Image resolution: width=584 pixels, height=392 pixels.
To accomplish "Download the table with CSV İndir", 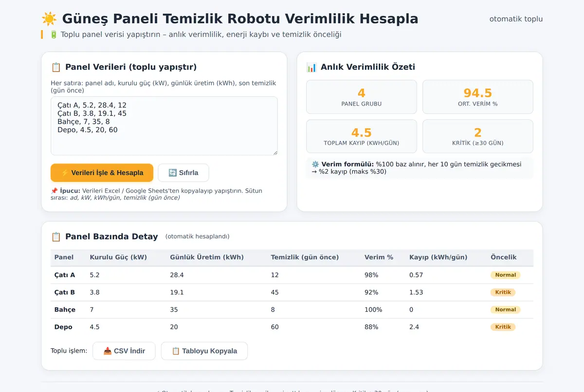I will point(124,351).
